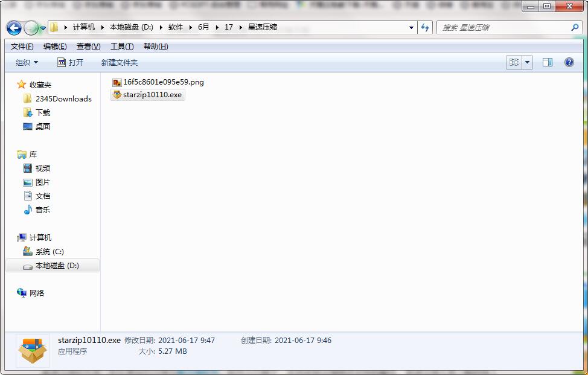Select the 16f5c8601e095e59.png file icon

click(x=117, y=82)
